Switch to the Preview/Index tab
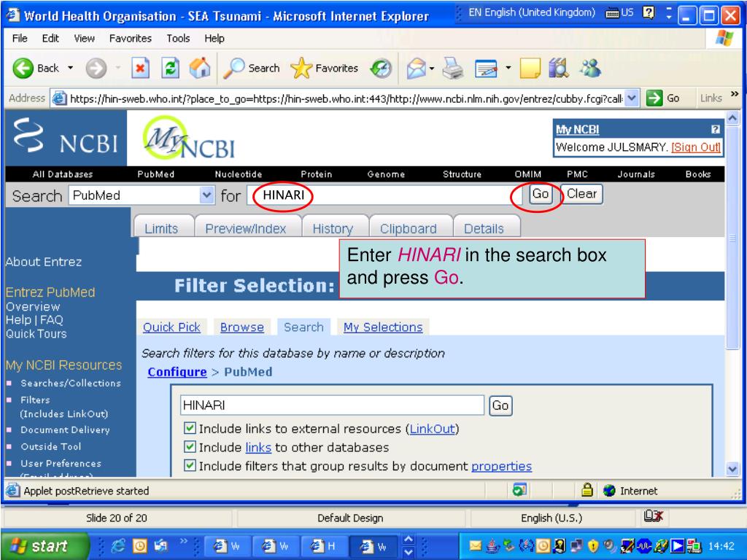The width and height of the screenshot is (747, 560). [247, 227]
